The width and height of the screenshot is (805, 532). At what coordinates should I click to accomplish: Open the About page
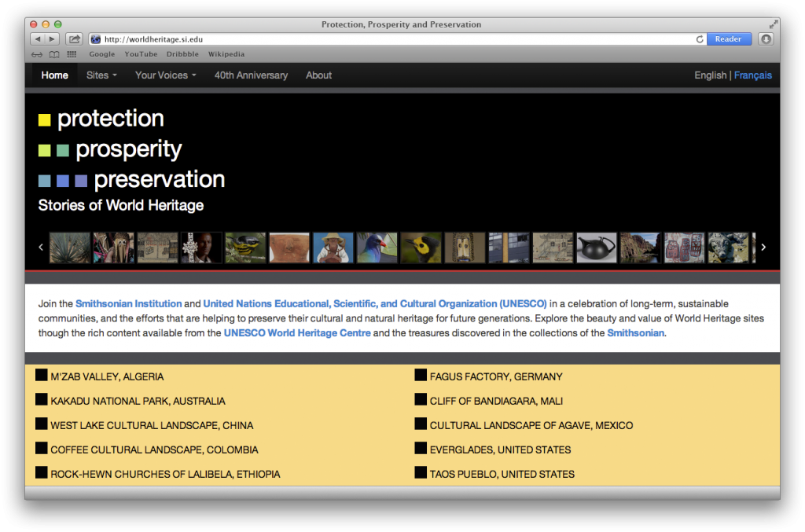319,75
